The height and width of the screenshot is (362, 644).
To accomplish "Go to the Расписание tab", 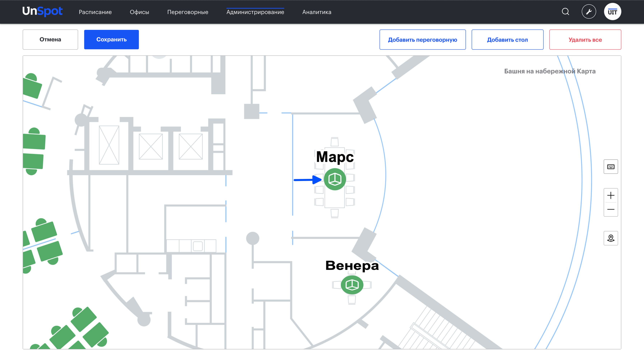I will [x=95, y=12].
